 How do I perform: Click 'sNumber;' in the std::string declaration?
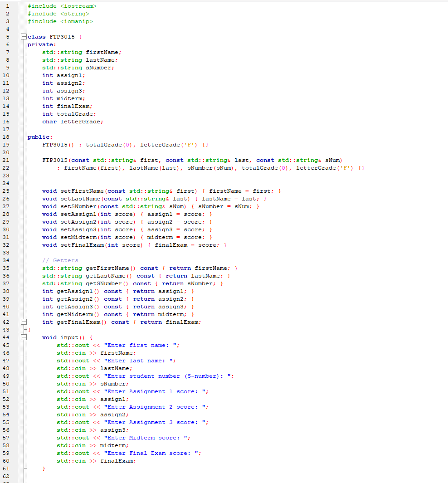(x=100, y=68)
